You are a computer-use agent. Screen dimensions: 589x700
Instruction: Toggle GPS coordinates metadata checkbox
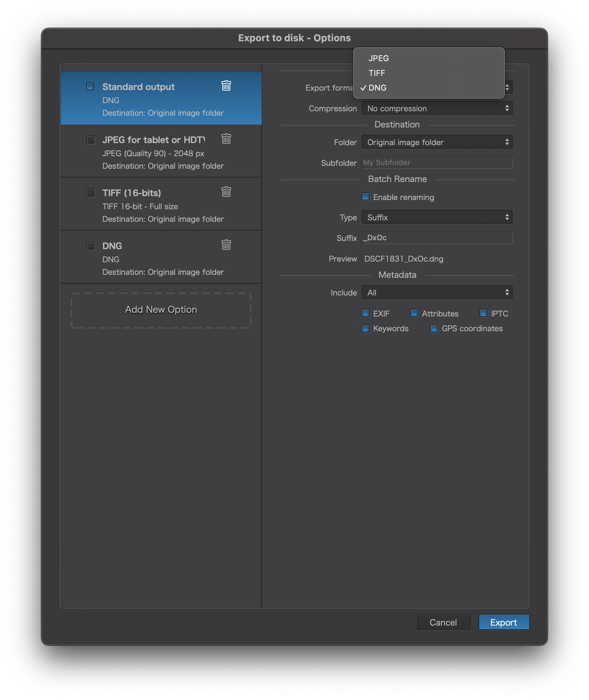[434, 328]
